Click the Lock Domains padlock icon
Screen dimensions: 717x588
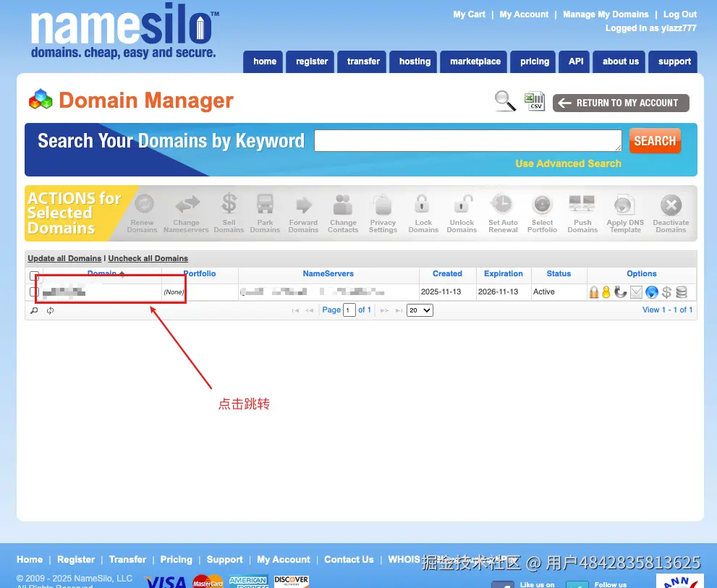click(422, 203)
